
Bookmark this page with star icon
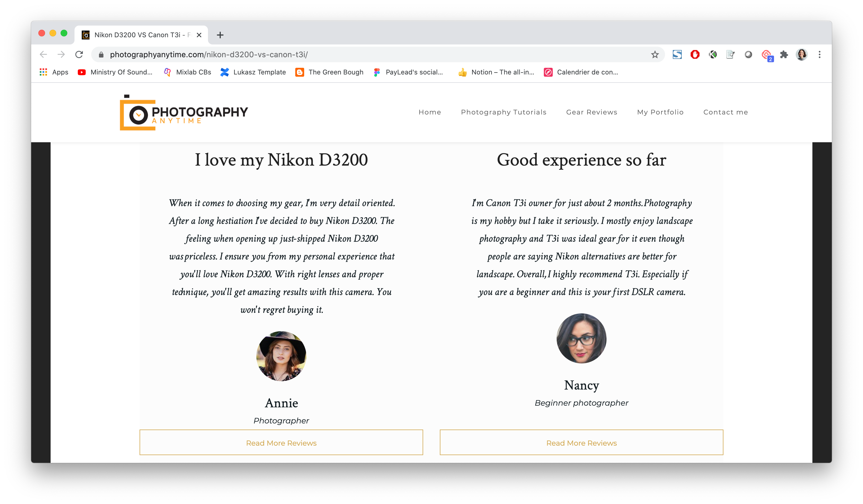[655, 54]
